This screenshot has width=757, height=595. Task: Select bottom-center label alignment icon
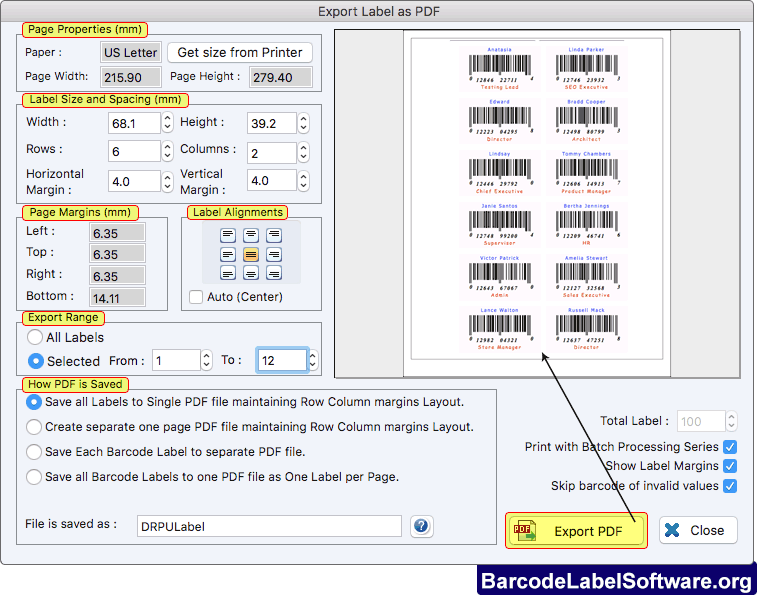(x=251, y=273)
